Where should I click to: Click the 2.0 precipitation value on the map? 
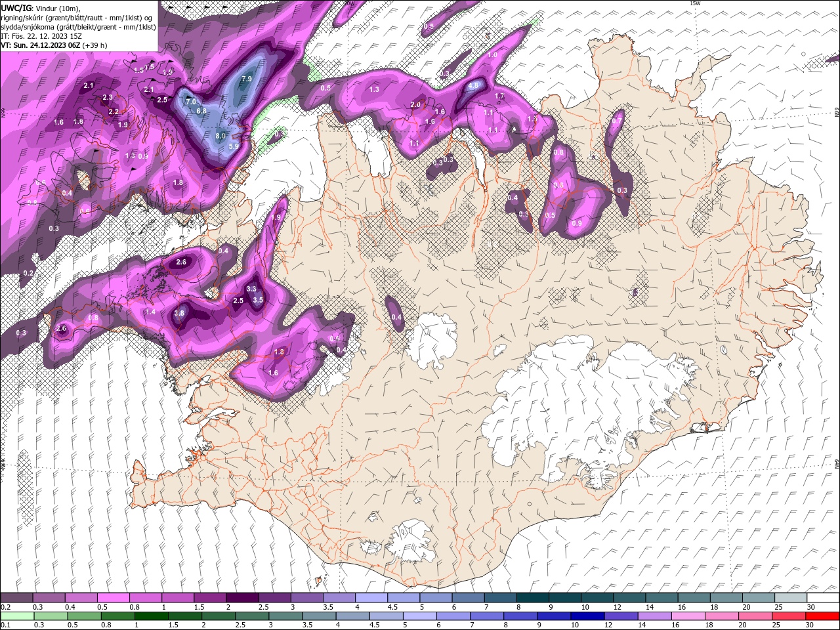pos(415,104)
